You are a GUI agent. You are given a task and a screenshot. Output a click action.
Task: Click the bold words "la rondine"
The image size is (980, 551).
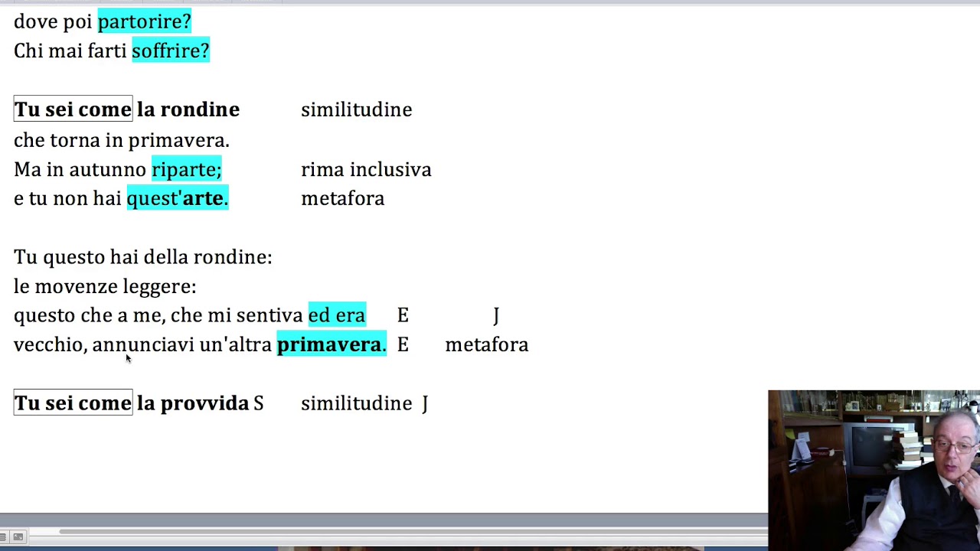188,109
